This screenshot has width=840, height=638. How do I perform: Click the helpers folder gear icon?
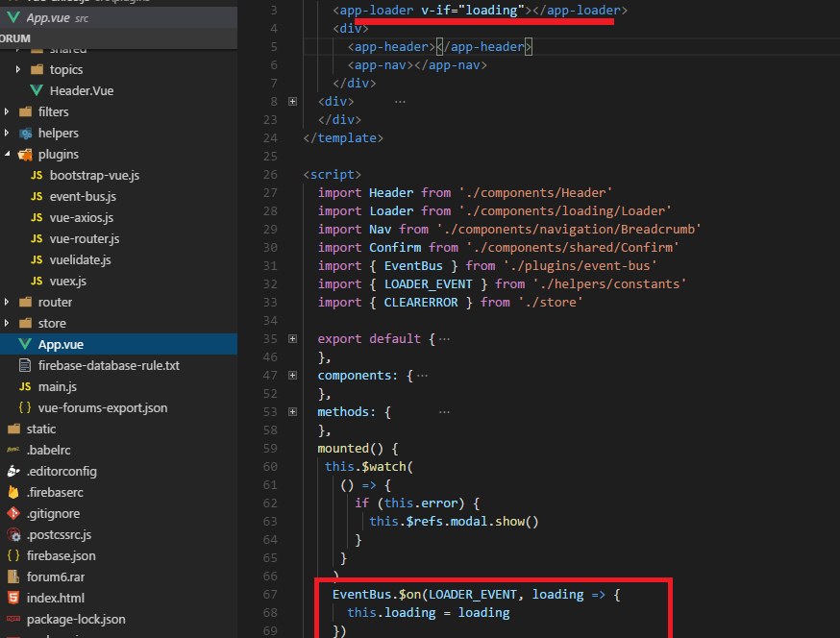(x=25, y=134)
